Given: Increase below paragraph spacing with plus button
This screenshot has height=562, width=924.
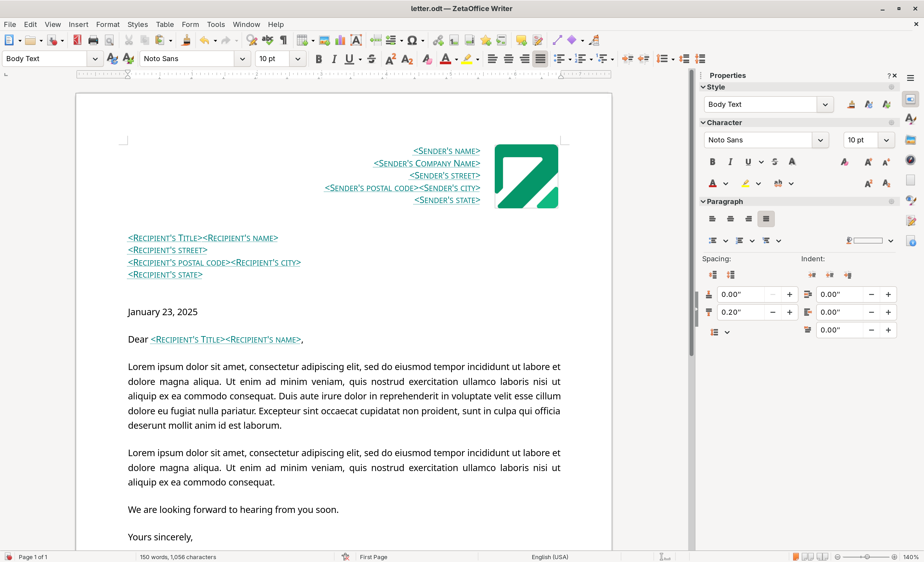Looking at the screenshot, I should 789,312.
